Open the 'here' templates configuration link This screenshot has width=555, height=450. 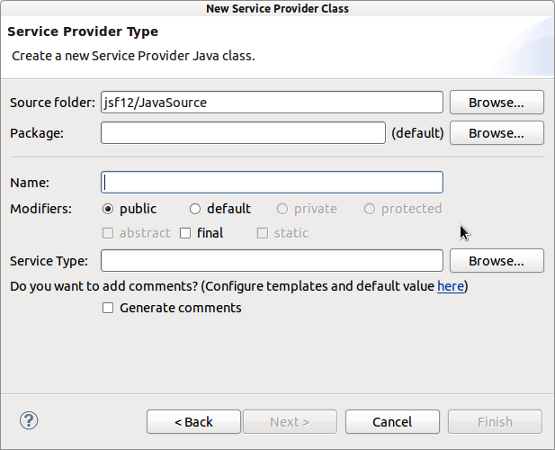(450, 286)
